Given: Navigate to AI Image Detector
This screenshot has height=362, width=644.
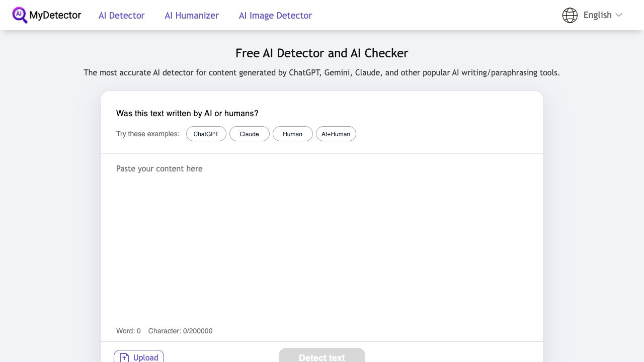Looking at the screenshot, I should [275, 16].
